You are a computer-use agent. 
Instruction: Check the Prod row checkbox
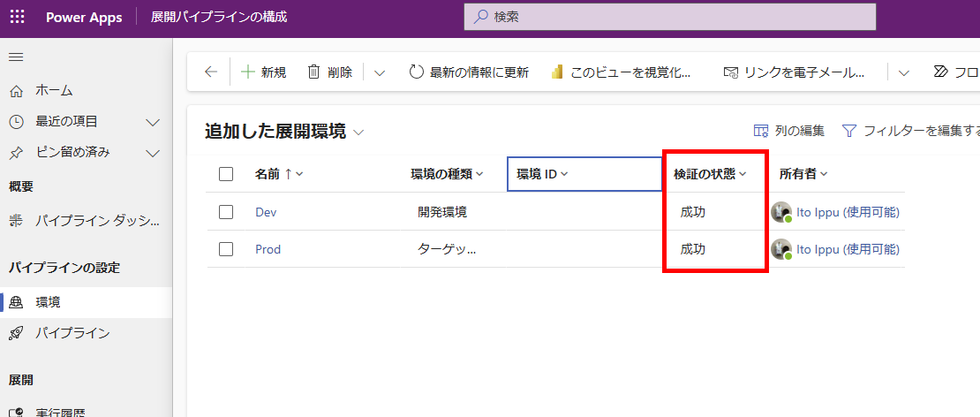point(226,249)
